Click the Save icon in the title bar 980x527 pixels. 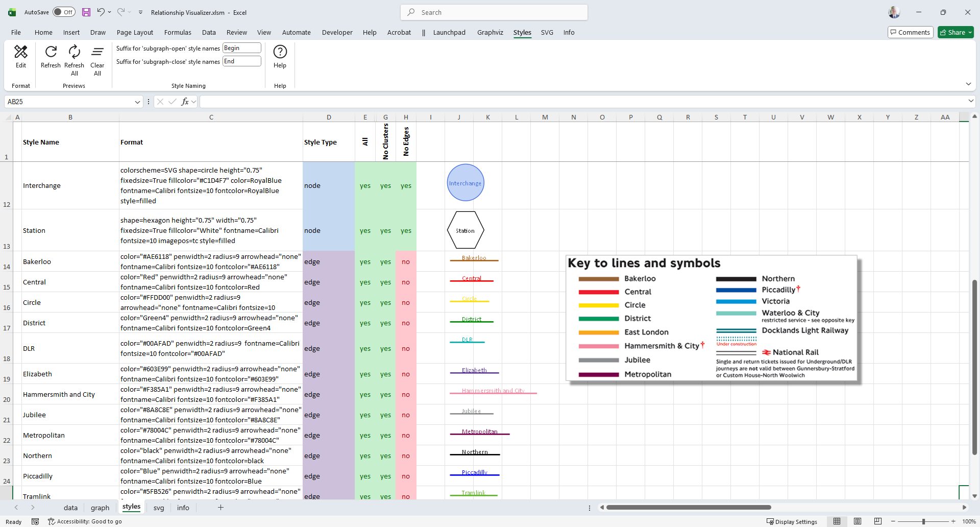(x=86, y=12)
